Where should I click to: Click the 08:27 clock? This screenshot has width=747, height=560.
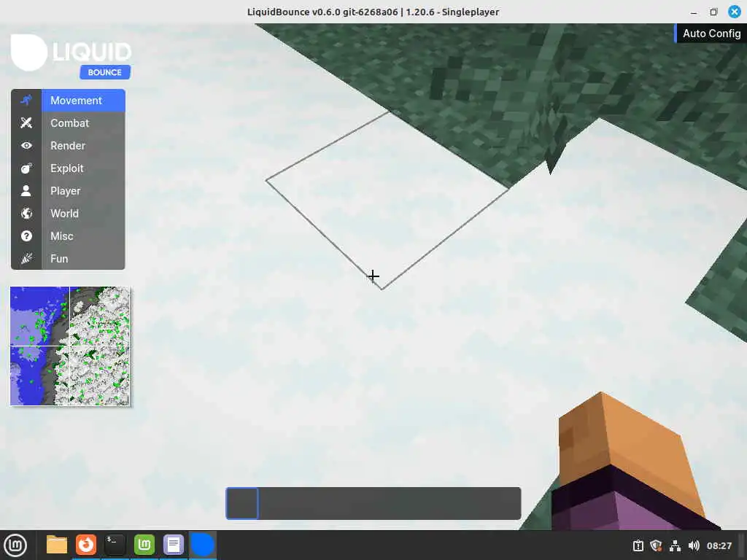pyautogui.click(x=719, y=545)
